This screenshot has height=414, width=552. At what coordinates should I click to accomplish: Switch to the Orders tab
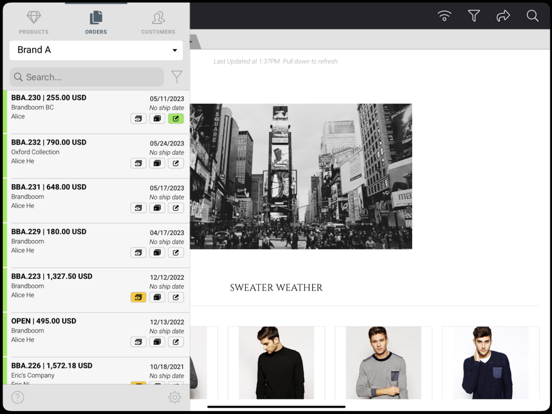[96, 22]
